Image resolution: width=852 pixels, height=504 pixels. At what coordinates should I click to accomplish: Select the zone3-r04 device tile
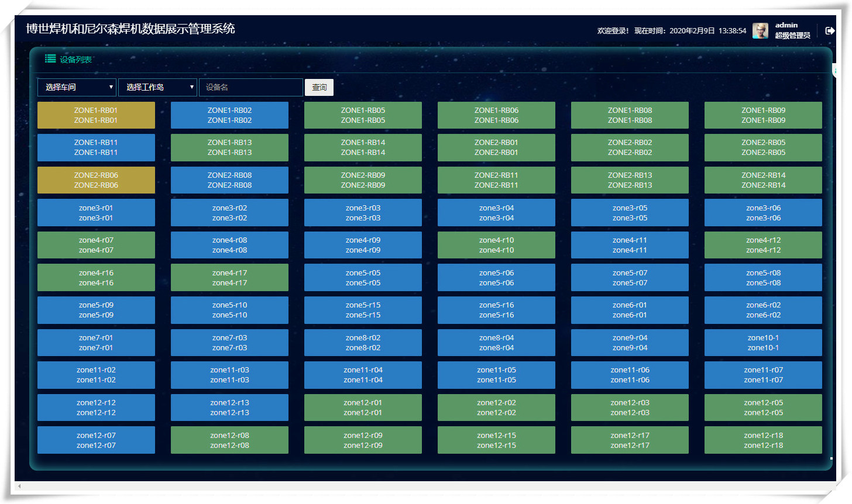(x=496, y=213)
